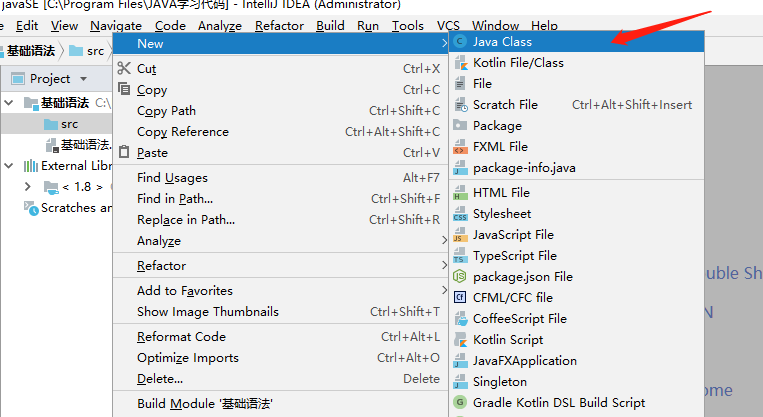Click the Stylesheet CSS icon
763x417 pixels.
(x=460, y=214)
